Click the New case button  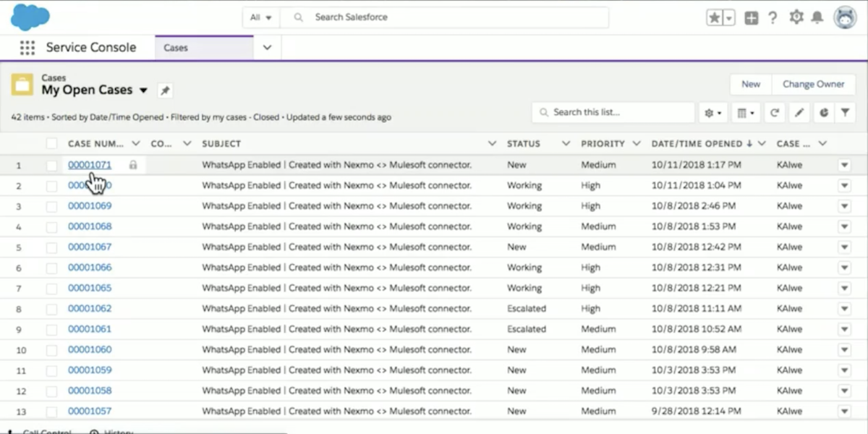(x=751, y=85)
